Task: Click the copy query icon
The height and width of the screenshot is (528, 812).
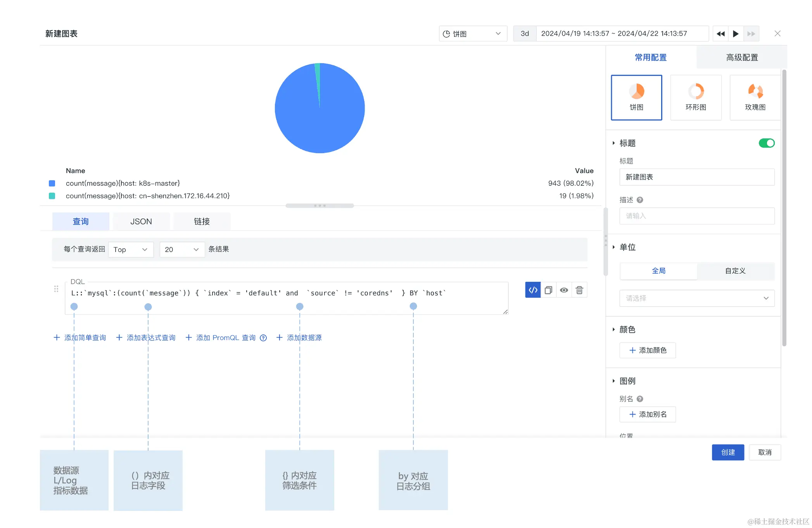Action: click(x=548, y=290)
